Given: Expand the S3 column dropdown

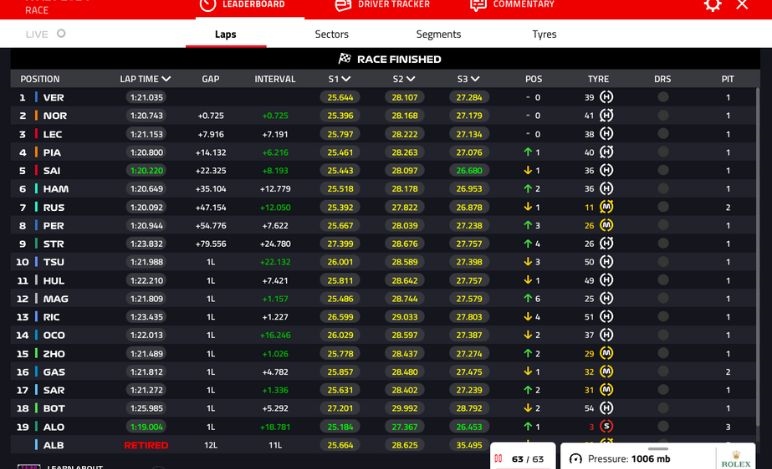Looking at the screenshot, I should click(476, 79).
